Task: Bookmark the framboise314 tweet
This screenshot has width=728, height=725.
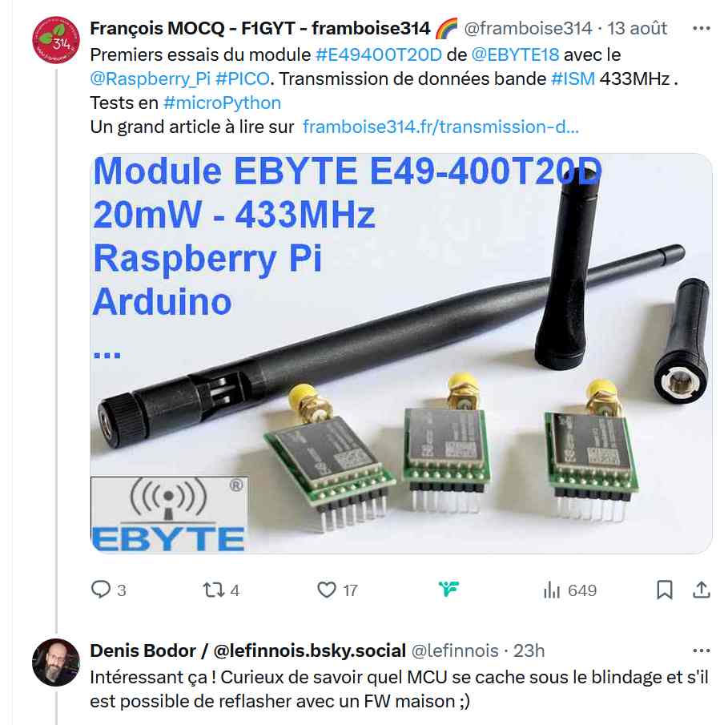Action: 665,590
